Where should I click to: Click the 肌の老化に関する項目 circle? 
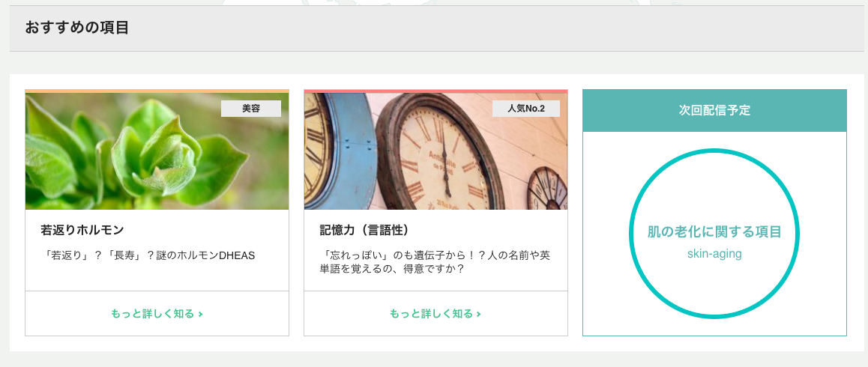[x=714, y=234]
